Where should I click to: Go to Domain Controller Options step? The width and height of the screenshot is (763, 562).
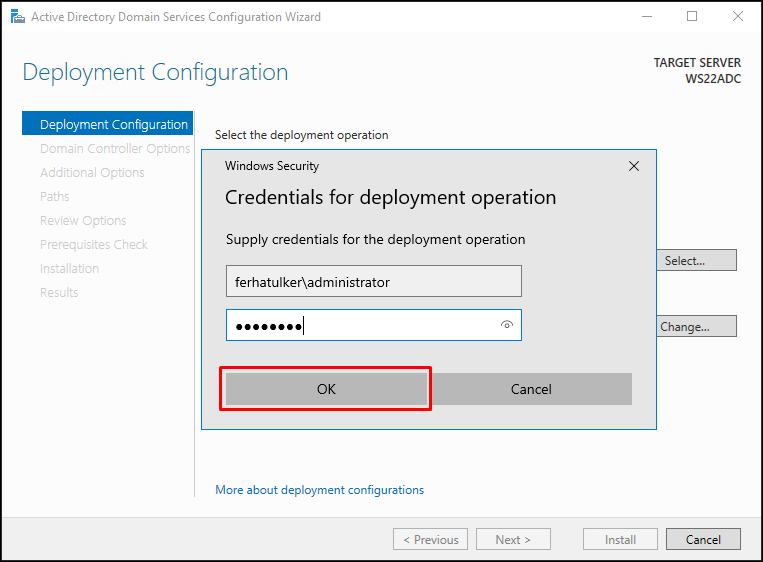(x=115, y=148)
